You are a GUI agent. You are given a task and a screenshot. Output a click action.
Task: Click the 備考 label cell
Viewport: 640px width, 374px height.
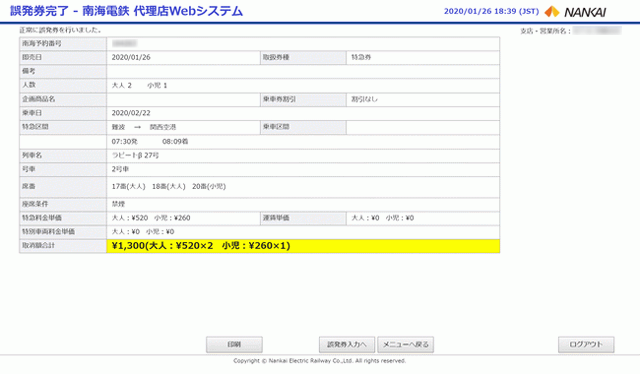(63, 71)
